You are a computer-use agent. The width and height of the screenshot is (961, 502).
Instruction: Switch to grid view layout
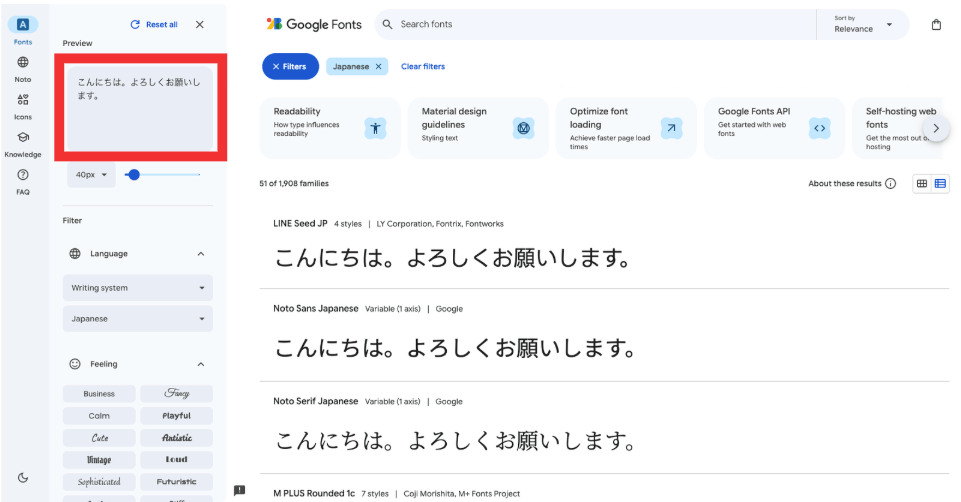(922, 184)
